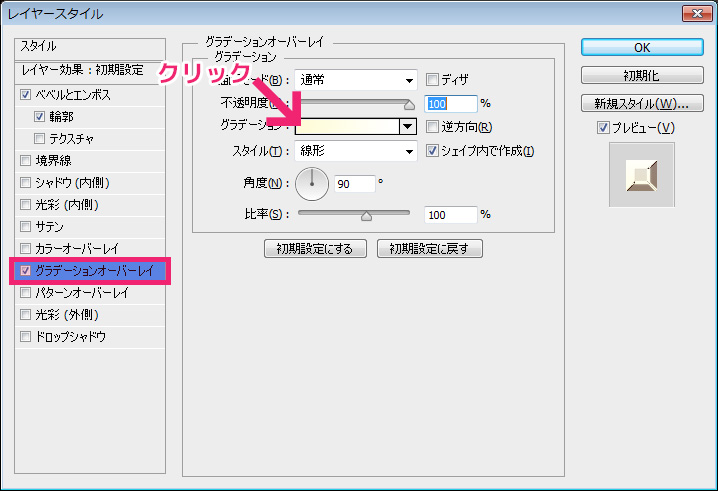Toggle the 逆方向 checkbox
The height and width of the screenshot is (491, 718).
433,127
